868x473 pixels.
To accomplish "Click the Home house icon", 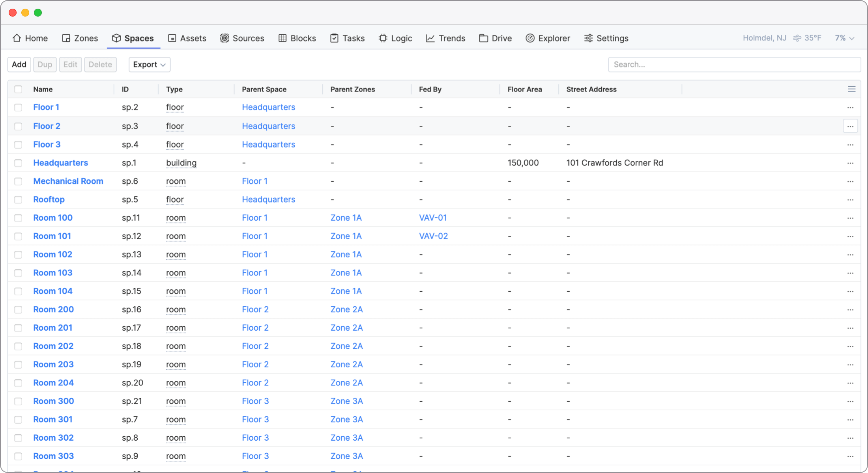I will click(17, 38).
